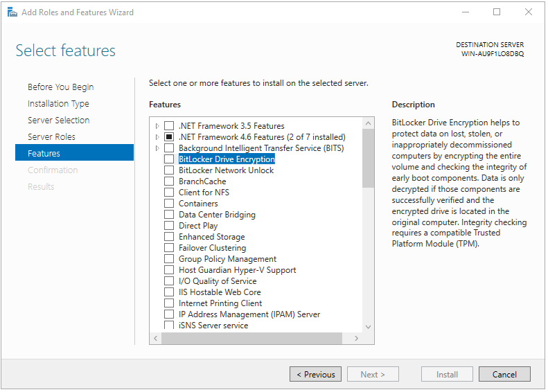
Task: Select the Containers feature label
Action: [x=198, y=204]
